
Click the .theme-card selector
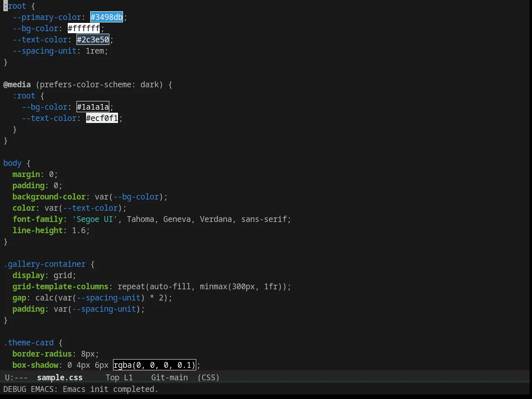point(29,342)
